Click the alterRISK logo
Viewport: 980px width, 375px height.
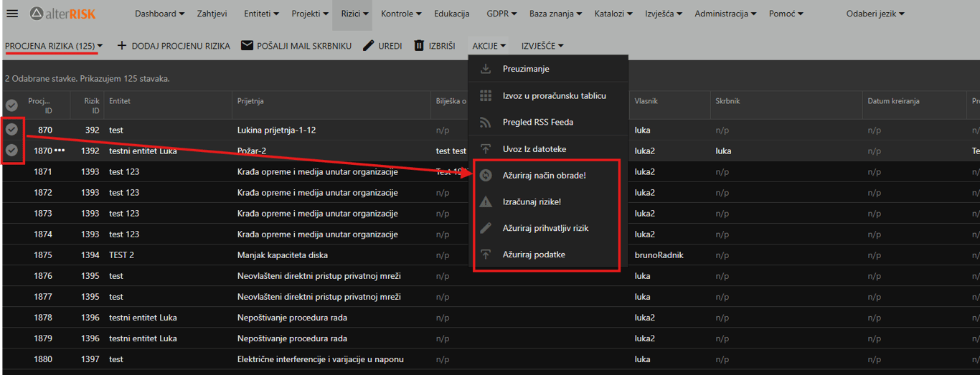[62, 14]
